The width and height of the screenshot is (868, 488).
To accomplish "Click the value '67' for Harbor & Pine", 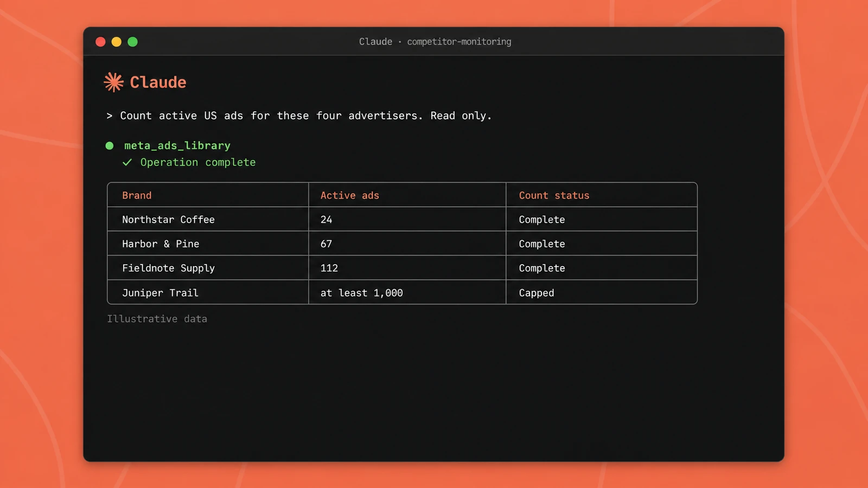I will (x=326, y=244).
